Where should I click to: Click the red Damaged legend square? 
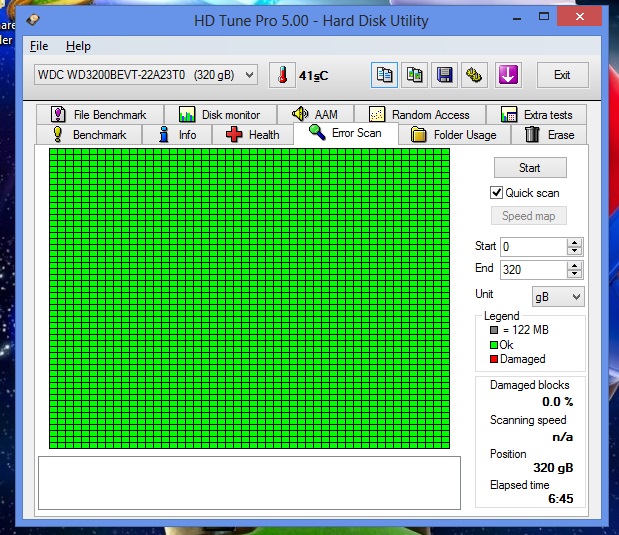point(494,359)
